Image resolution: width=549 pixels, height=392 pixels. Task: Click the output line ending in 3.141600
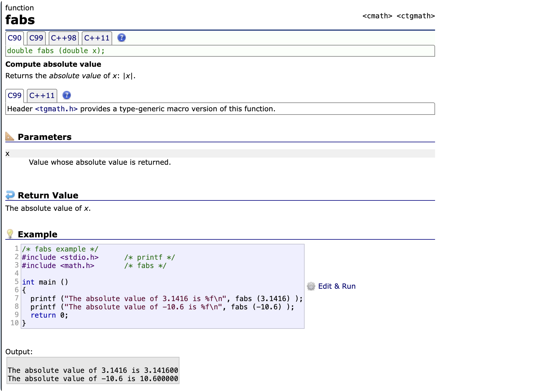pyautogui.click(x=93, y=370)
